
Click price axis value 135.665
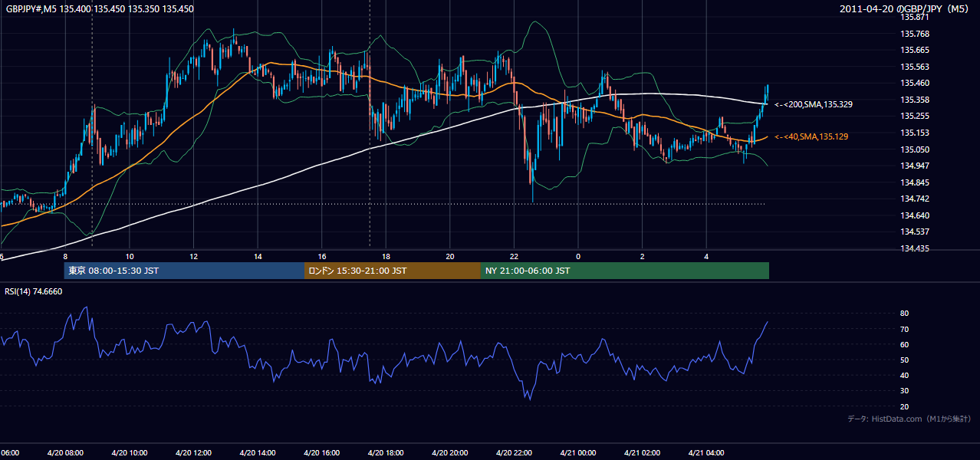pyautogui.click(x=915, y=50)
